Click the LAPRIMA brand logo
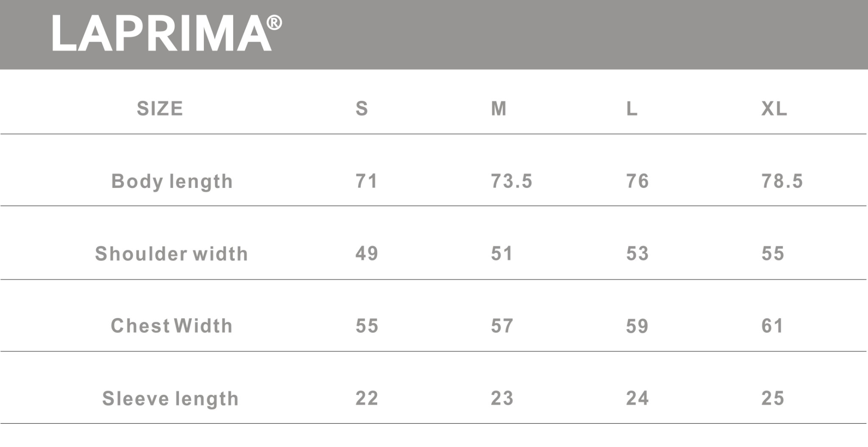868x447 pixels. (162, 33)
